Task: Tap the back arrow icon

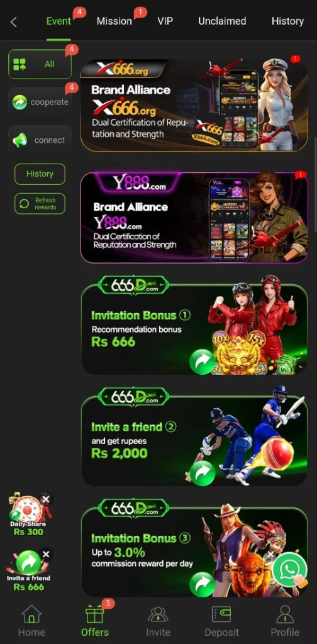Action: [x=14, y=22]
